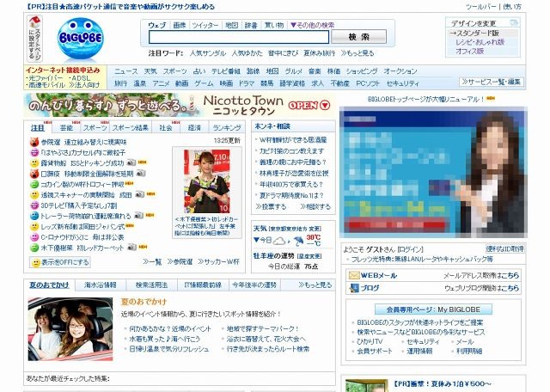
Task: Open カビ対策のコツ教えます consultation
Action: pyautogui.click(x=291, y=151)
